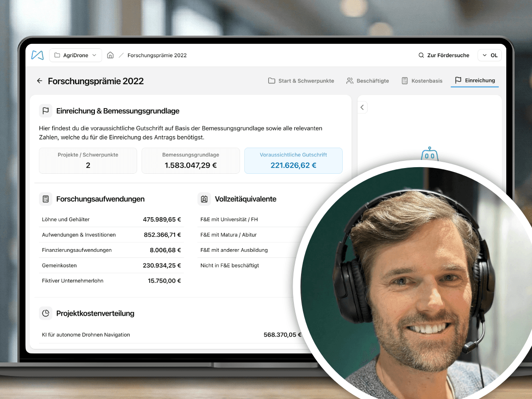This screenshot has height=399, width=532.
Task: Open Zur Fördersuche search button
Action: pyautogui.click(x=444, y=55)
